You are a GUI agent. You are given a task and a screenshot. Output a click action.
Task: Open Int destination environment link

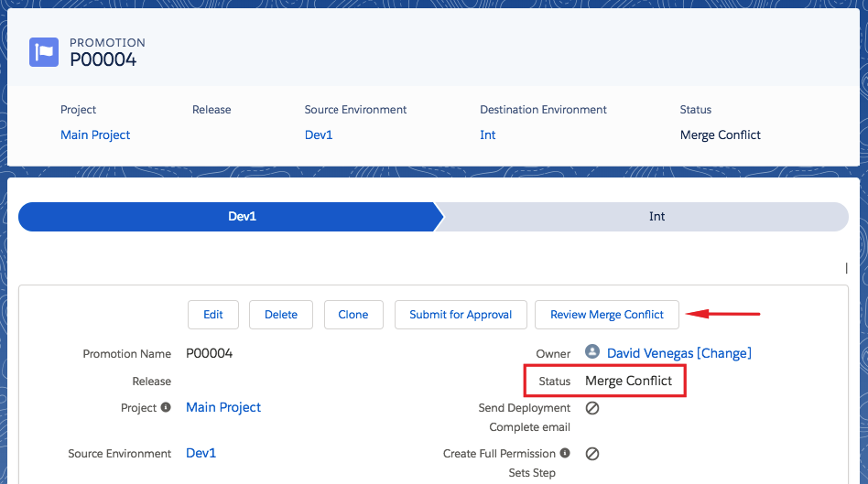pos(488,135)
